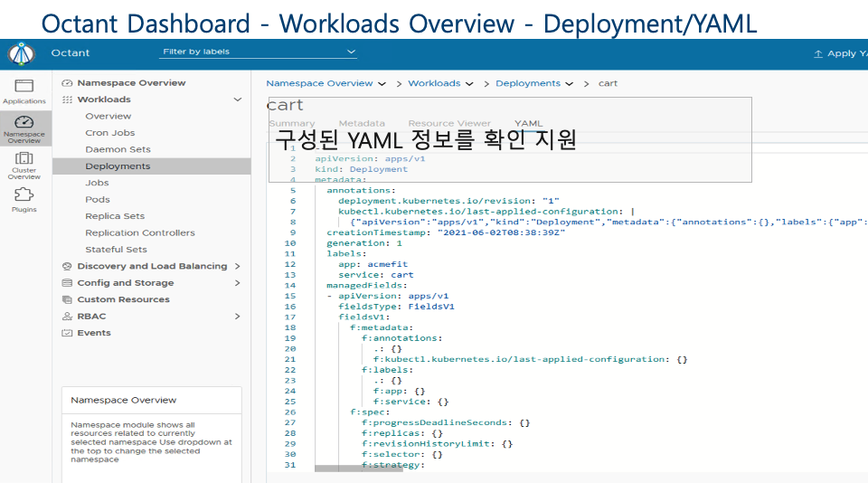868x483 pixels.
Task: Click the Events calendar icon
Action: [x=67, y=333]
